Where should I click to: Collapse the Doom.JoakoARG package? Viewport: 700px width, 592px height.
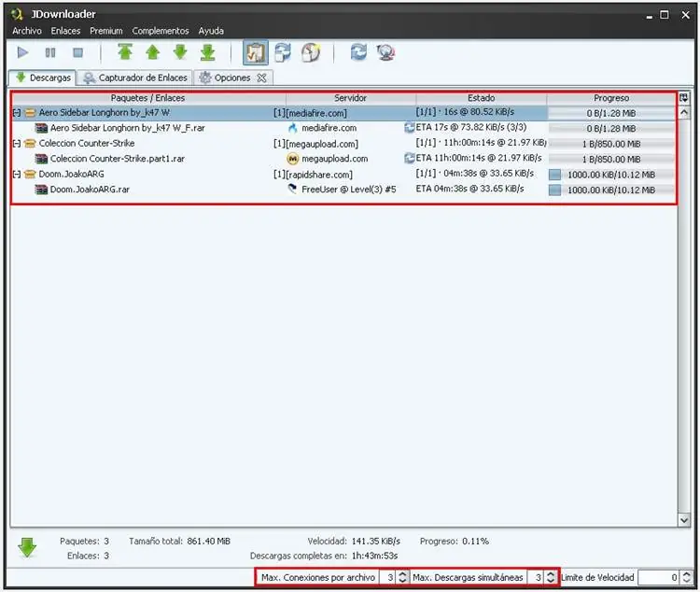(17, 175)
